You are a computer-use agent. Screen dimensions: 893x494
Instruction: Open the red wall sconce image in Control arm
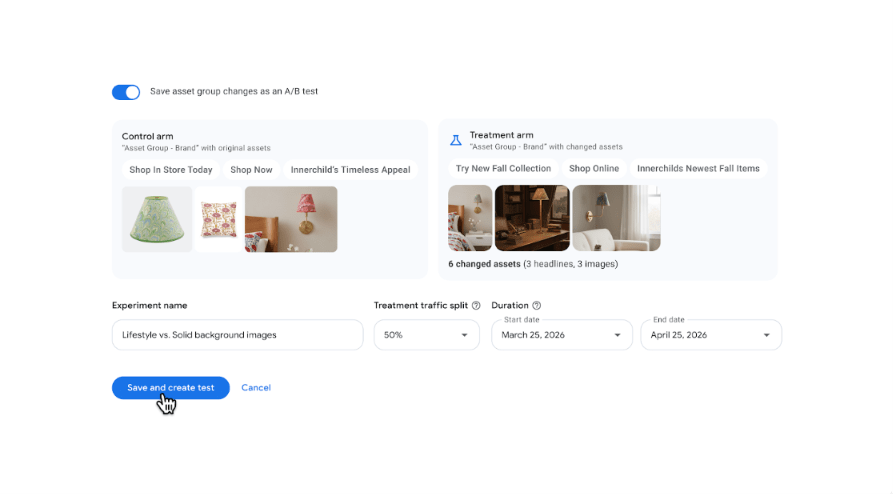[x=291, y=219]
